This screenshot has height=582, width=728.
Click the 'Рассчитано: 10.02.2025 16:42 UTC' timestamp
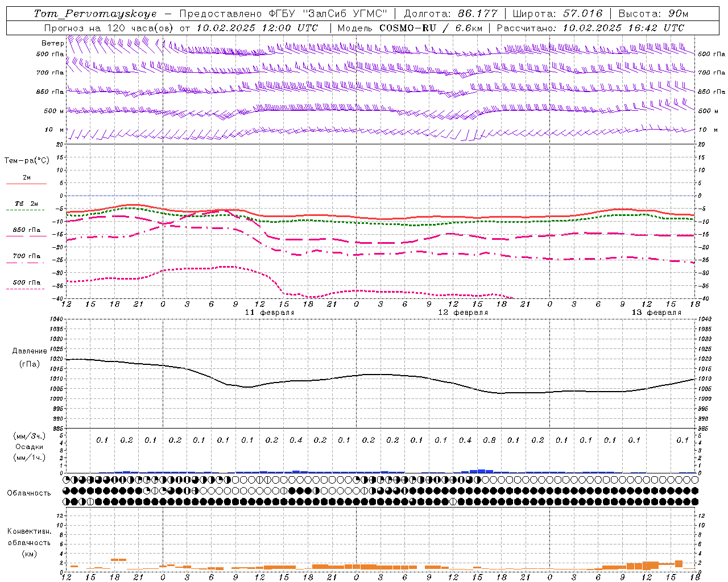[590, 28]
